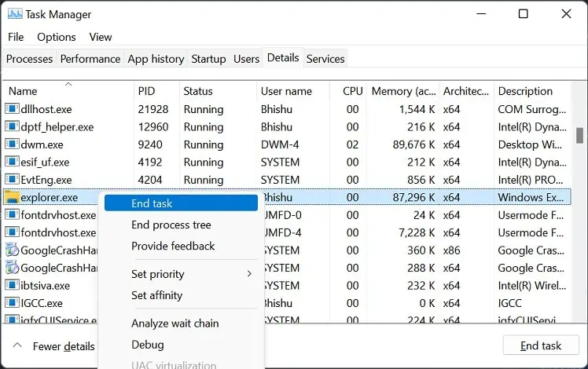
Task: Click the Intel(R) Wirel... description
Action: [x=531, y=285]
